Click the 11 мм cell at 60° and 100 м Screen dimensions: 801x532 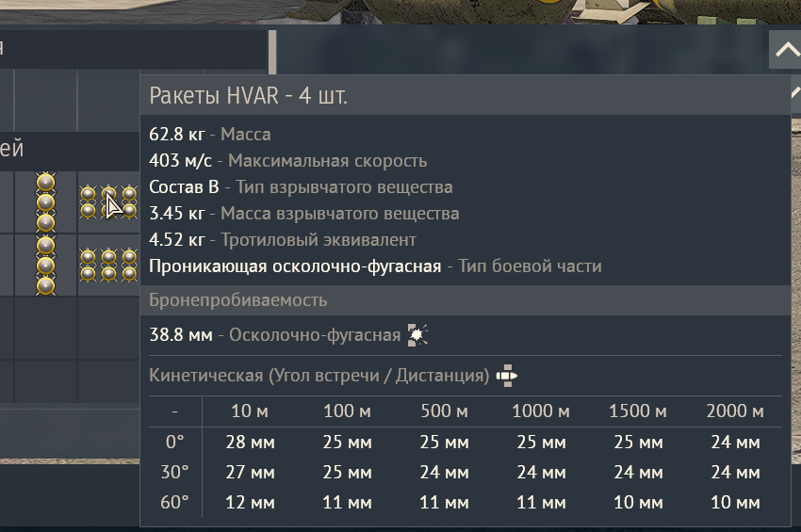pyautogui.click(x=348, y=503)
